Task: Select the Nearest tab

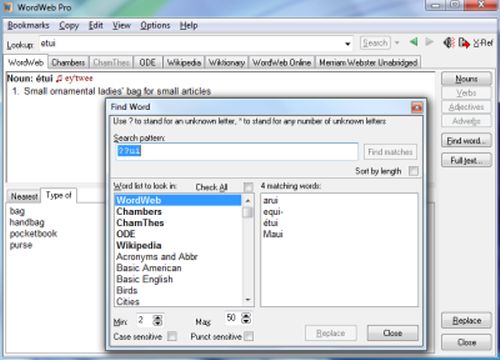Action: (24, 197)
